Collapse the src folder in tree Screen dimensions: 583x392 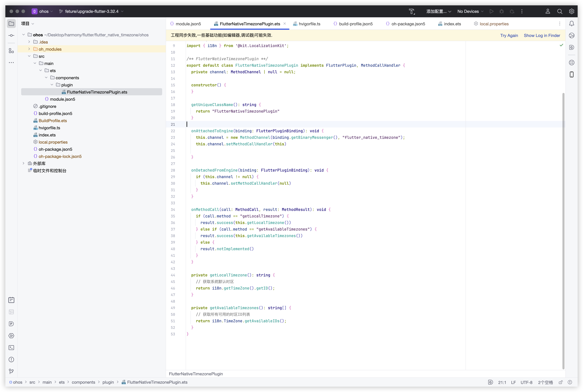29,56
